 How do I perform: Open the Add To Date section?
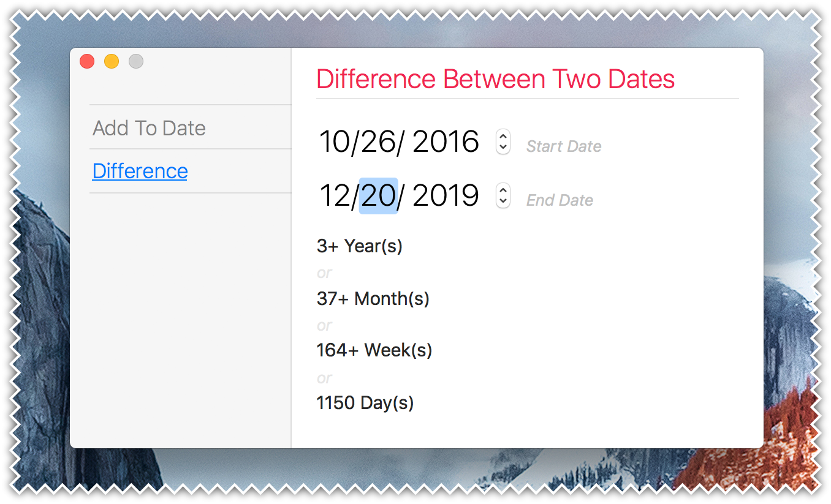[149, 128]
